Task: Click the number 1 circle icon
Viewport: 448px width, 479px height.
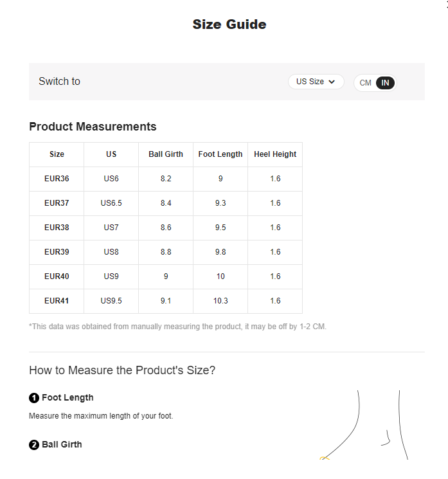Action: (34, 398)
